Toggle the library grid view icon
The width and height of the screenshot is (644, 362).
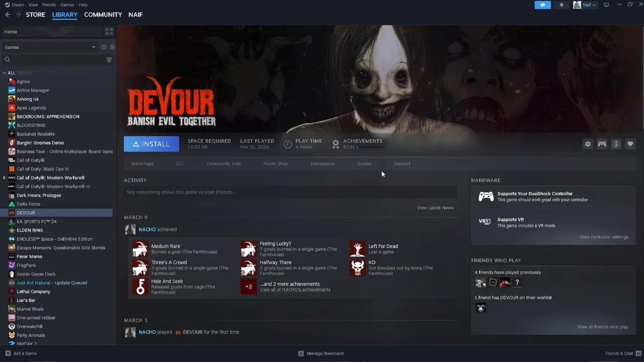pos(109,32)
